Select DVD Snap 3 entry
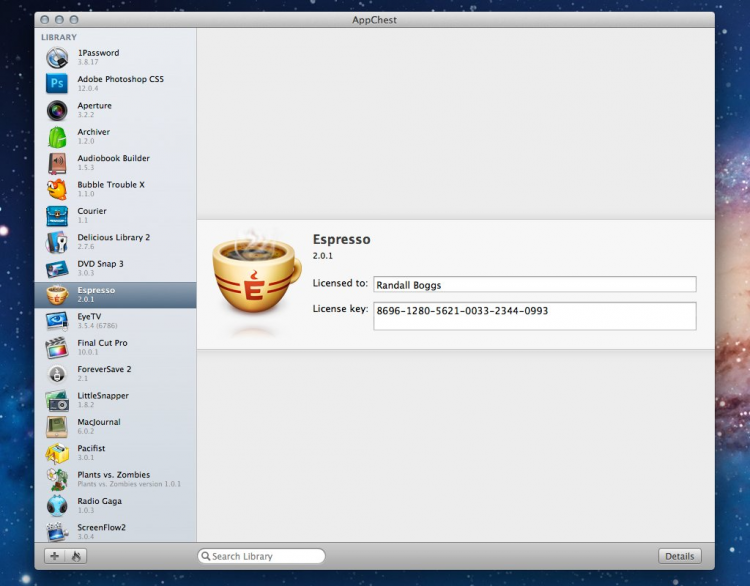The width and height of the screenshot is (750, 586). point(115,268)
